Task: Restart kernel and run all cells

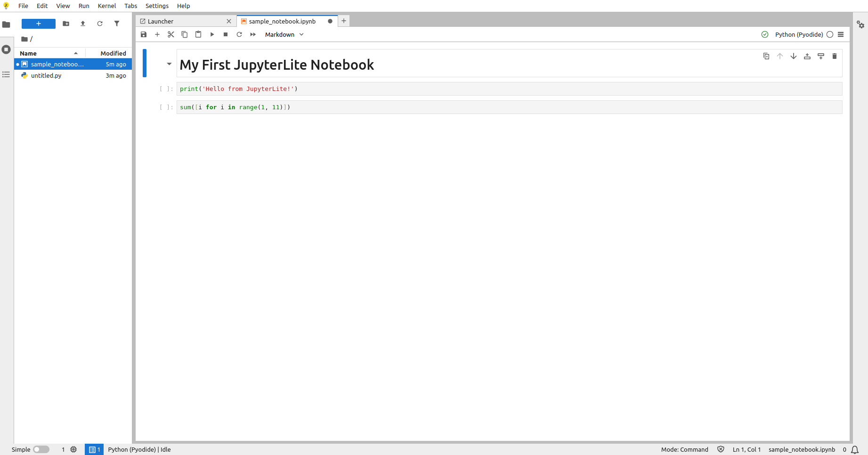Action: point(253,34)
